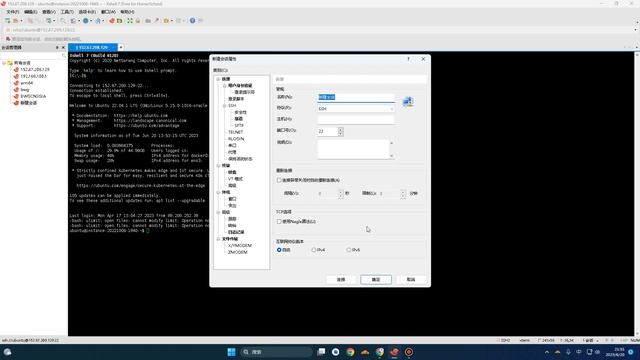The height and width of the screenshot is (360, 640).
Task: Collapse the Appearance category tree node
Action: pyautogui.click(x=218, y=192)
